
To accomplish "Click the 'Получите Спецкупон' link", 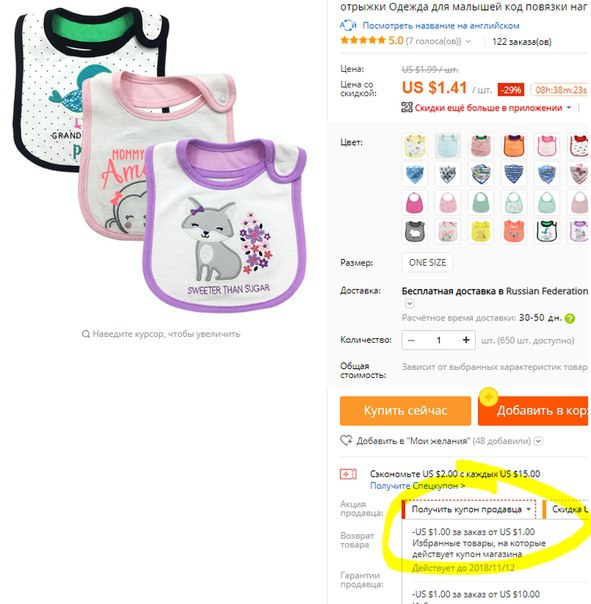I will pos(417,486).
